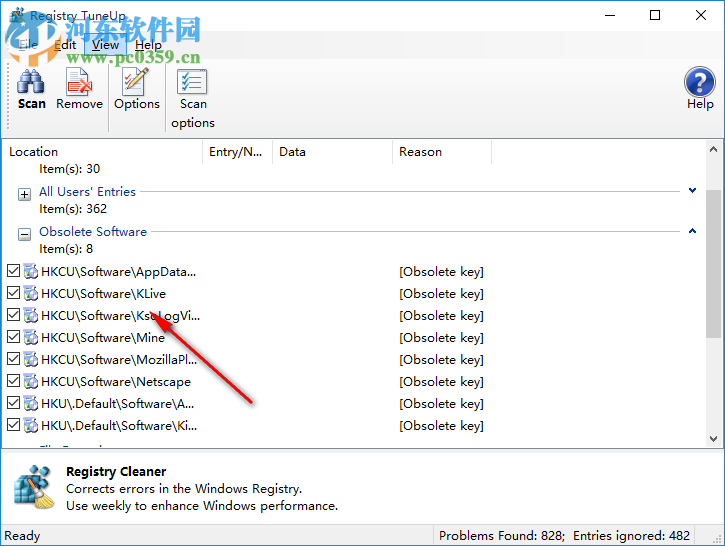Viewport: 725px width, 546px height.
Task: Click 'Entries ignored: 482' status text
Action: click(632, 535)
